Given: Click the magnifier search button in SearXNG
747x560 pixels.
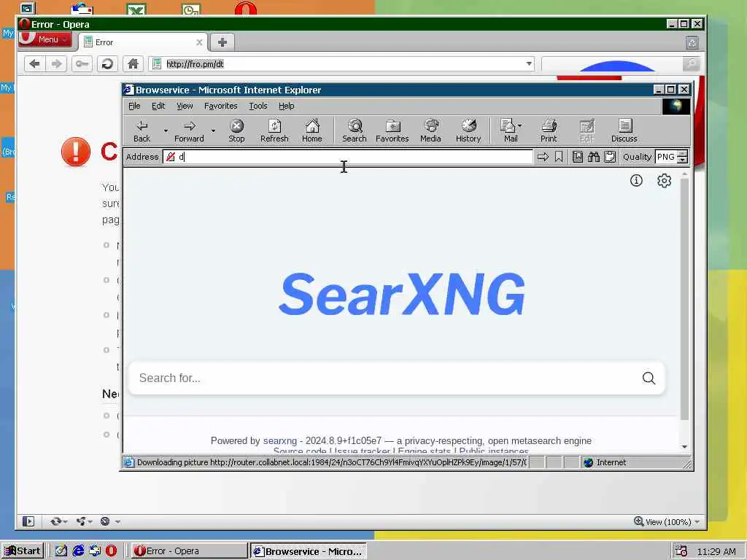Looking at the screenshot, I should pyautogui.click(x=649, y=378).
